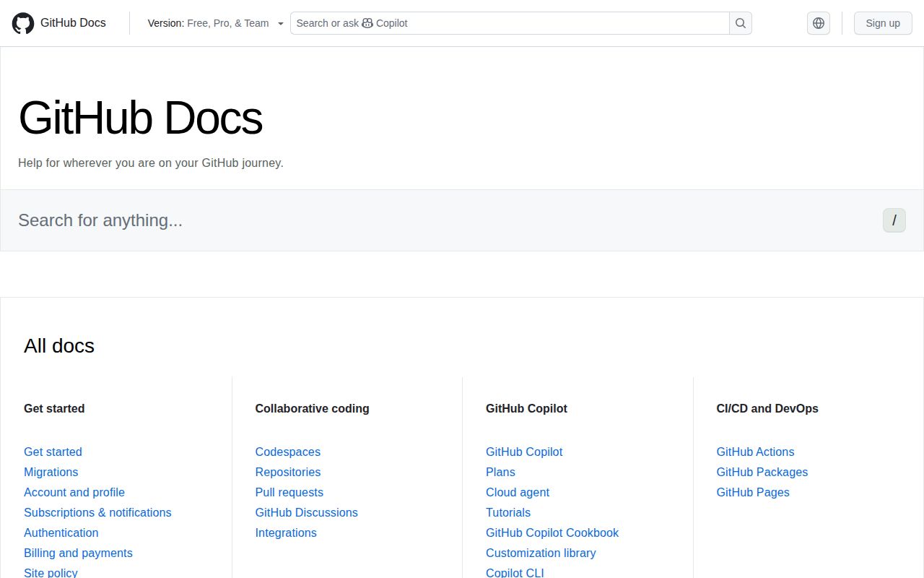The image size is (924, 578).
Task: Visit GitHub Packages documentation
Action: tap(762, 472)
